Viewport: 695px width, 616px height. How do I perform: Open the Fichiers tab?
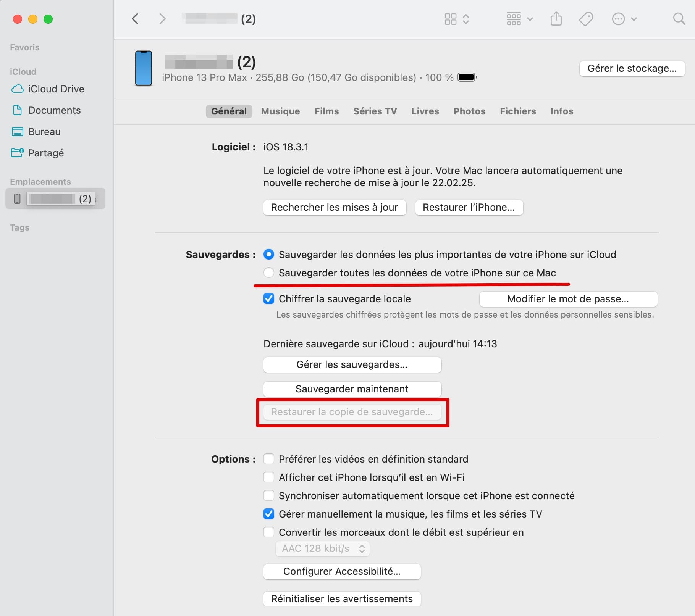[518, 111]
